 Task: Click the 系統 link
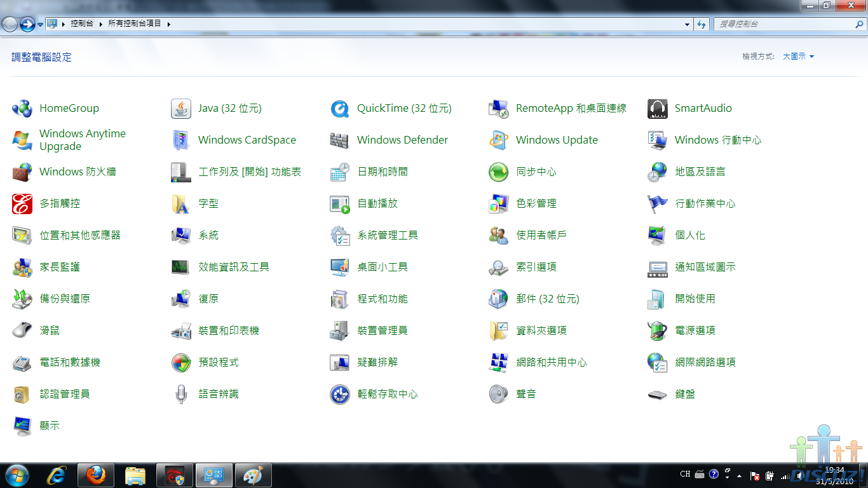(208, 235)
